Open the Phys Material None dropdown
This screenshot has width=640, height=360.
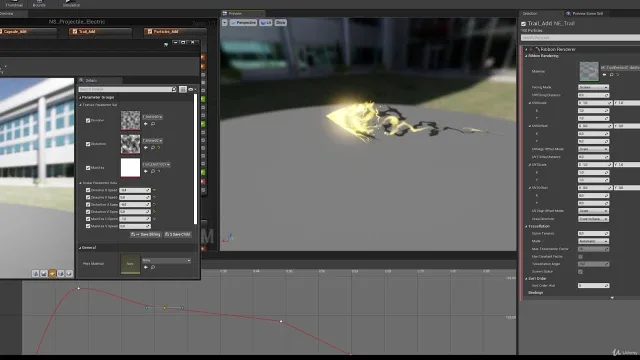coord(167,260)
